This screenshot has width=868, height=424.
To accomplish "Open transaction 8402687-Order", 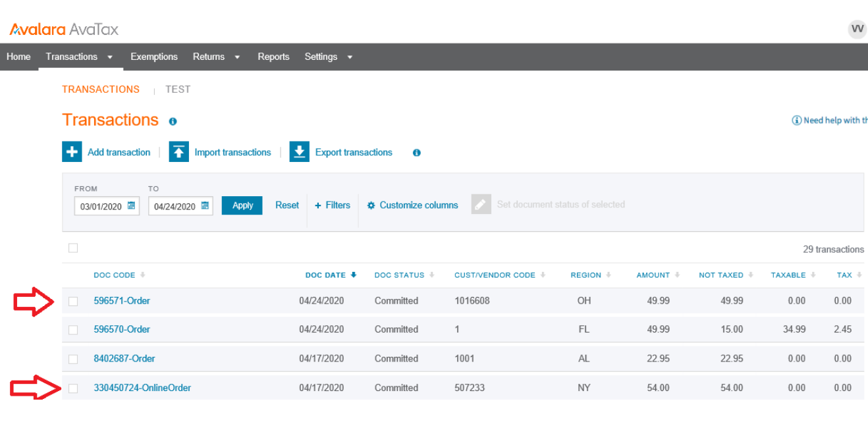I will pyautogui.click(x=124, y=358).
